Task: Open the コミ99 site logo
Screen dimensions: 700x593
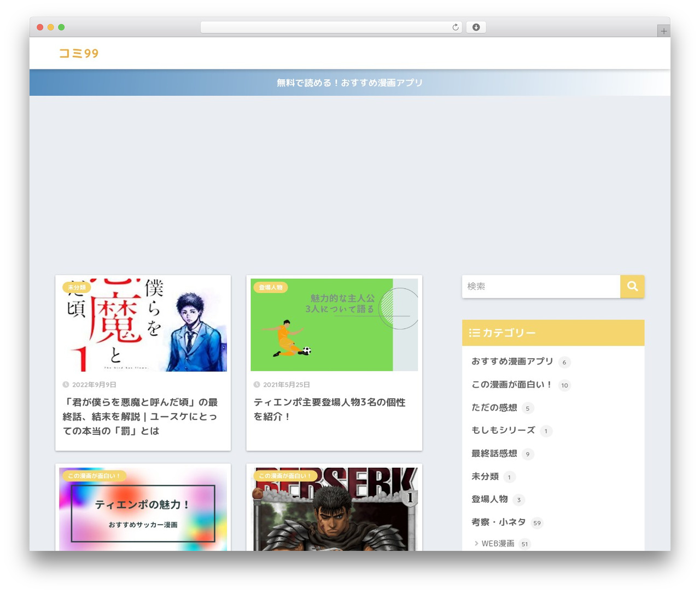Action: point(79,53)
